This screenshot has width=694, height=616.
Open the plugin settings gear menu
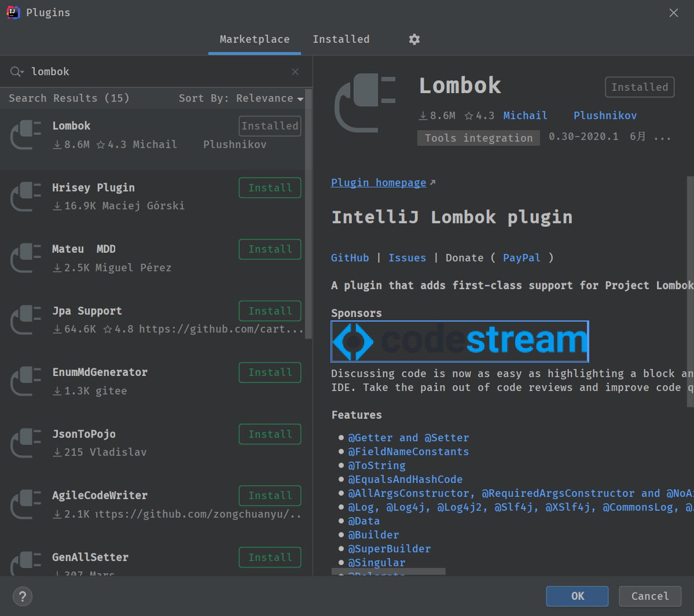tap(414, 39)
